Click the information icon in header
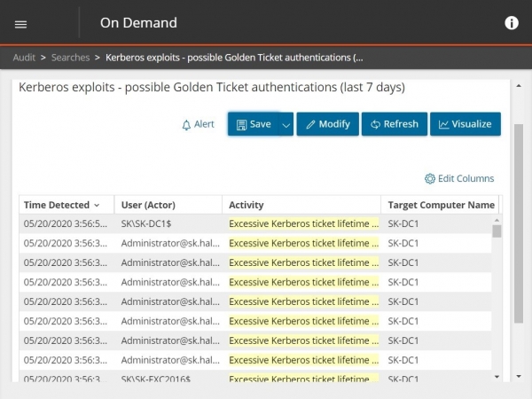 [512, 23]
